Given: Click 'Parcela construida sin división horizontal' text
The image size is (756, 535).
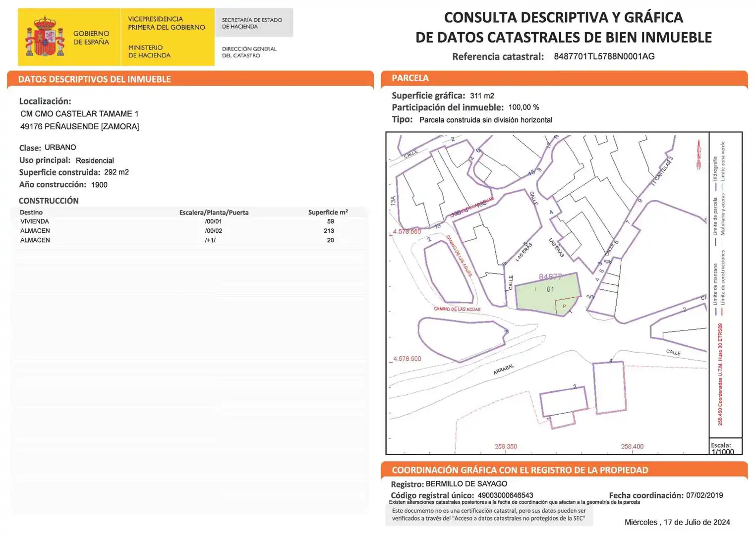Looking at the screenshot, I should click(x=486, y=120).
